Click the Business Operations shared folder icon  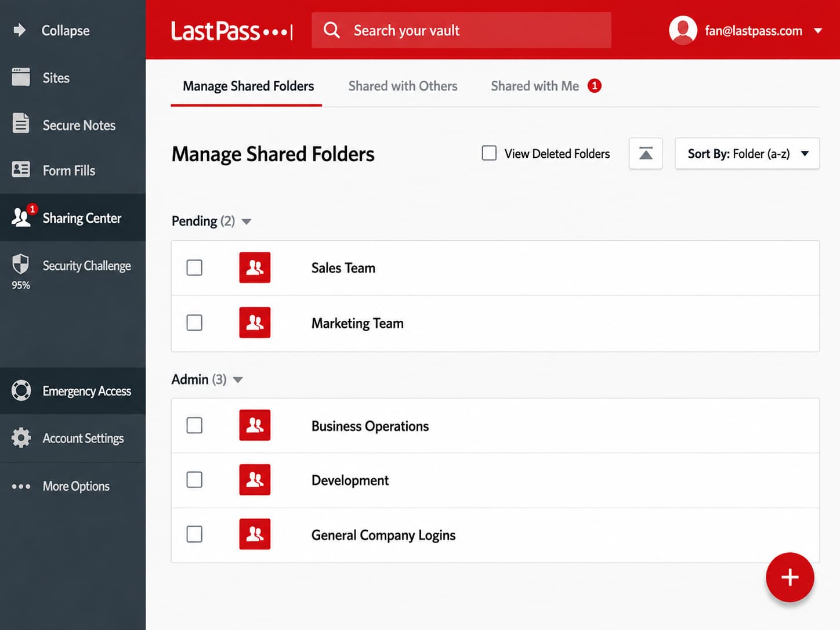(x=255, y=425)
